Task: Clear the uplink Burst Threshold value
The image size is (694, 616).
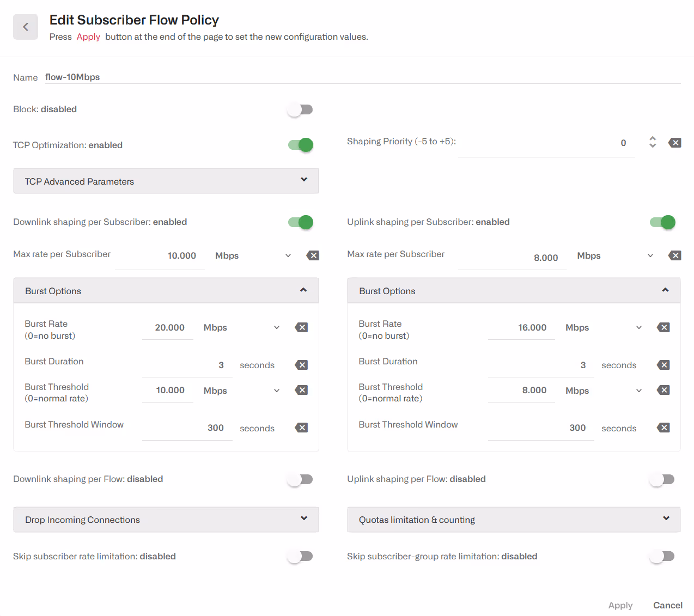Action: coord(663,390)
